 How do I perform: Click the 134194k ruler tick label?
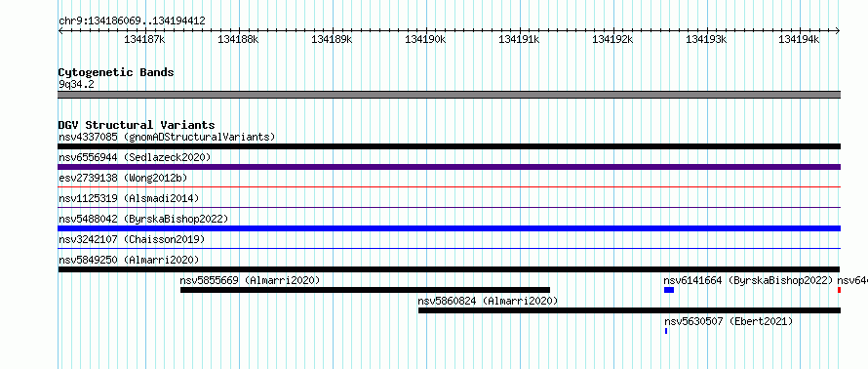pos(800,39)
